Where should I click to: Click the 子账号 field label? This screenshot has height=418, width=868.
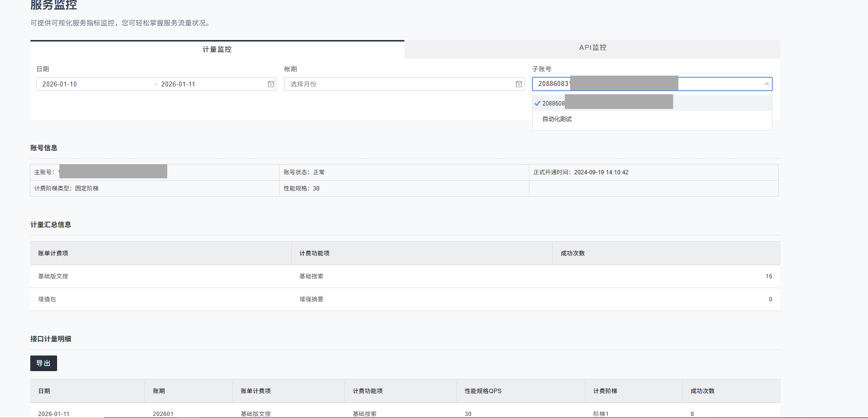click(542, 69)
